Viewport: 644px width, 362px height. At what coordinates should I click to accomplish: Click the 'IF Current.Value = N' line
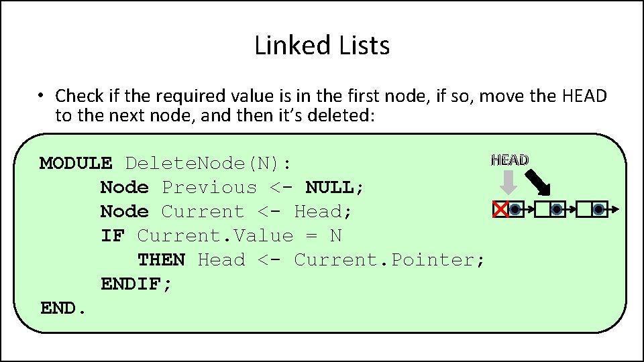point(221,235)
